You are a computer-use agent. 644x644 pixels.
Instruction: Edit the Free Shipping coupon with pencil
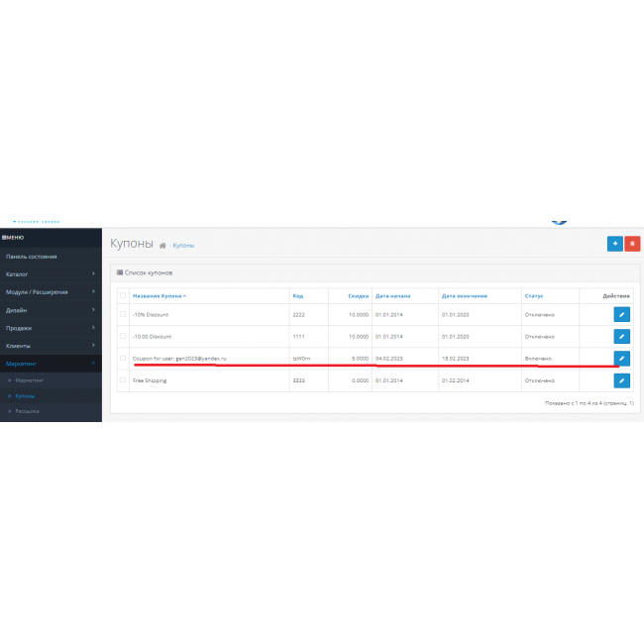(x=621, y=380)
